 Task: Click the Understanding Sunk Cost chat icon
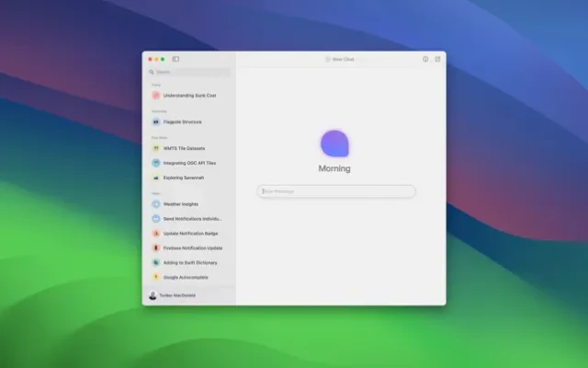(x=156, y=95)
